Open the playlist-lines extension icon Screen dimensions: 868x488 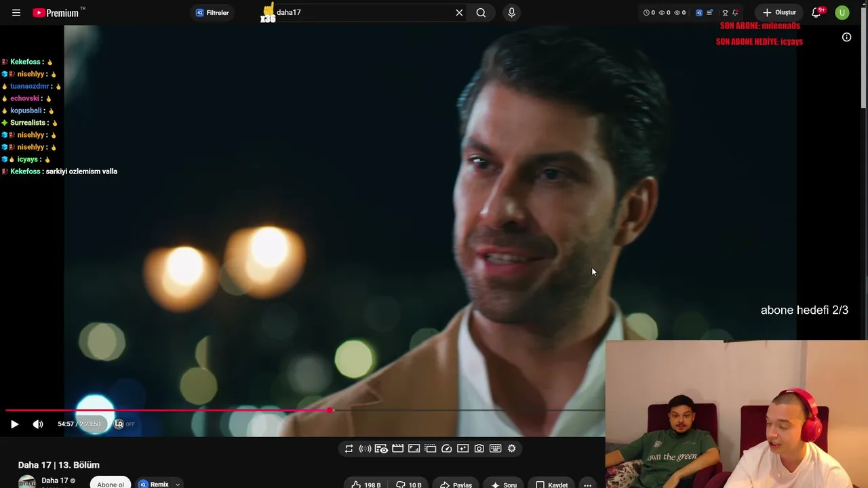coord(709,13)
